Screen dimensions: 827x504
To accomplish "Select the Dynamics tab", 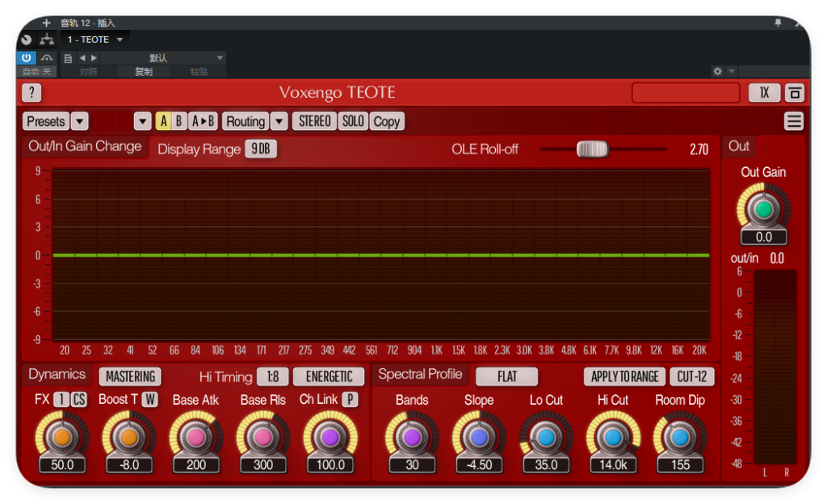I will (57, 374).
